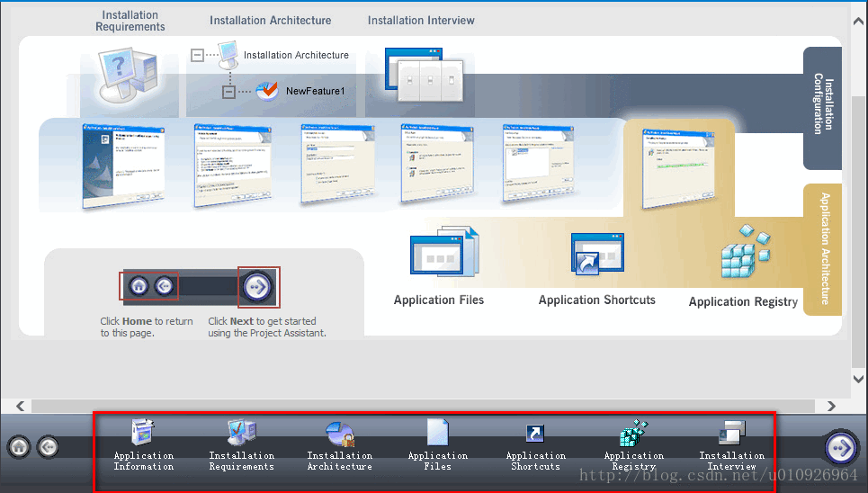Click the vertical scrollbar down arrow

[x=858, y=379]
